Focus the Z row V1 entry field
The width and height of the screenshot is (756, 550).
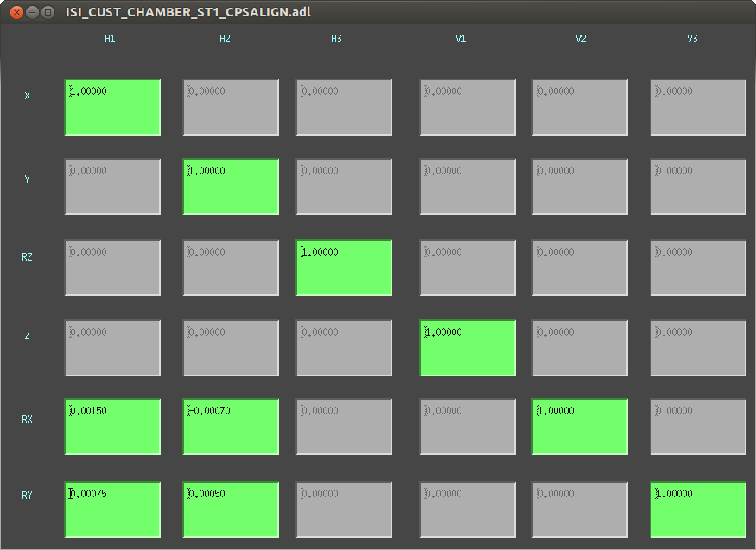[467, 348]
